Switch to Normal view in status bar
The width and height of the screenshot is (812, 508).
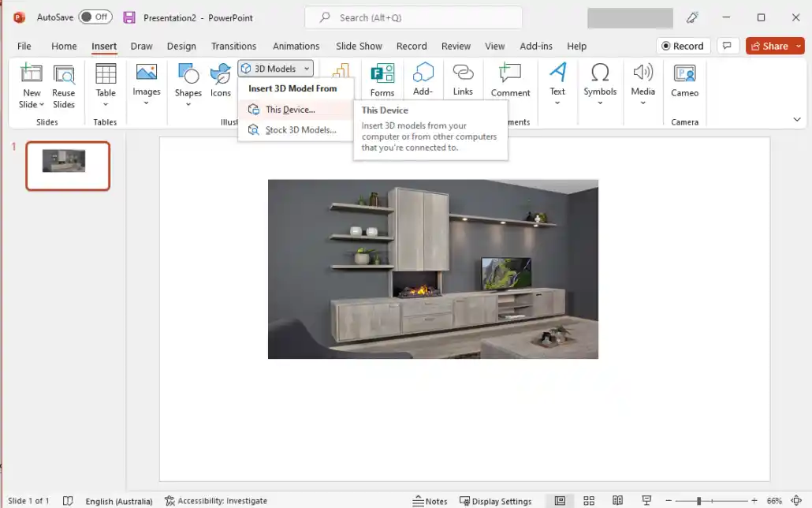560,501
